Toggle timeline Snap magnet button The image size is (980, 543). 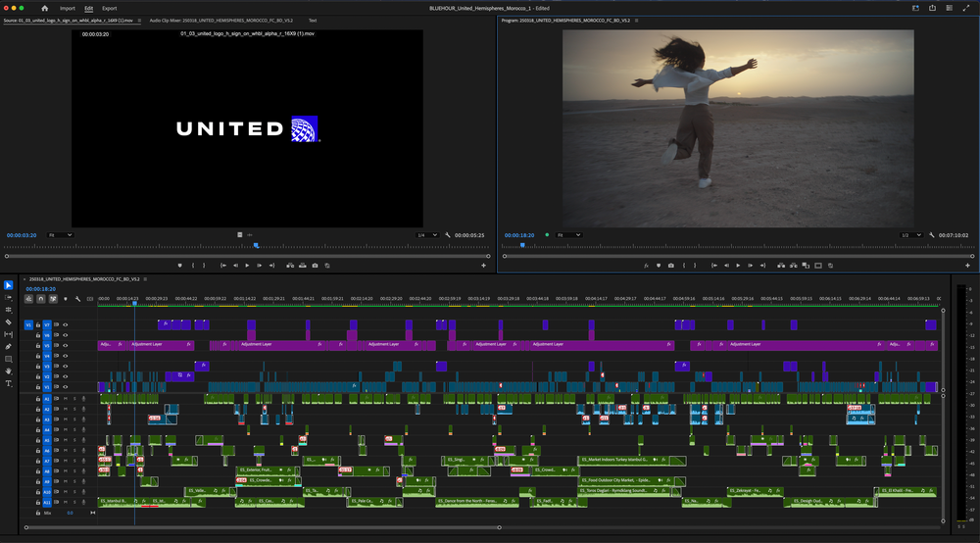click(40, 299)
